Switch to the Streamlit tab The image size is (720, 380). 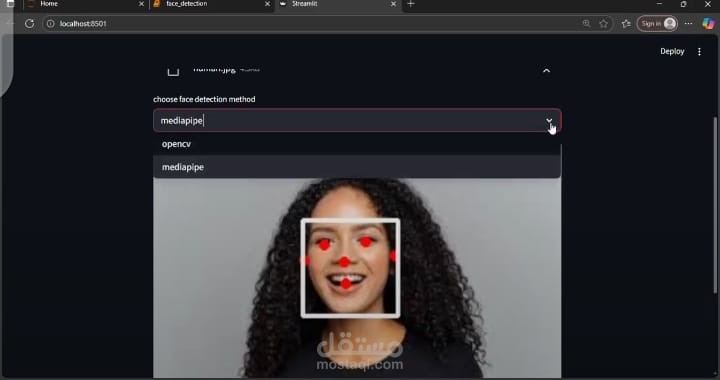coord(338,4)
